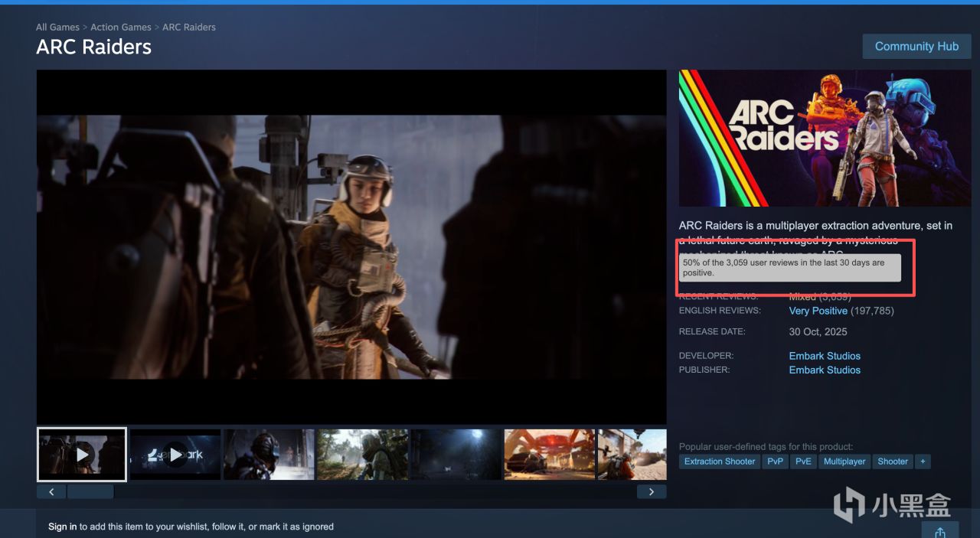Add tags with the plus button
This screenshot has width=980, height=538.
(923, 461)
